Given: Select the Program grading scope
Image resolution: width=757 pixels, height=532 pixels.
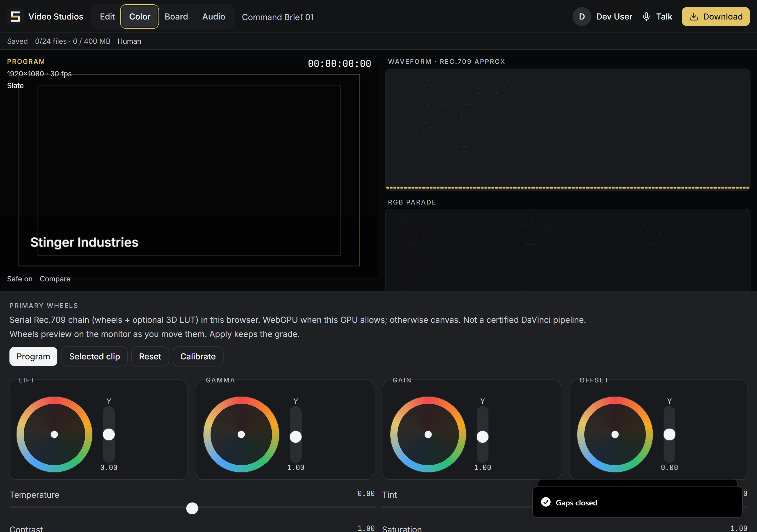Looking at the screenshot, I should pos(33,356).
